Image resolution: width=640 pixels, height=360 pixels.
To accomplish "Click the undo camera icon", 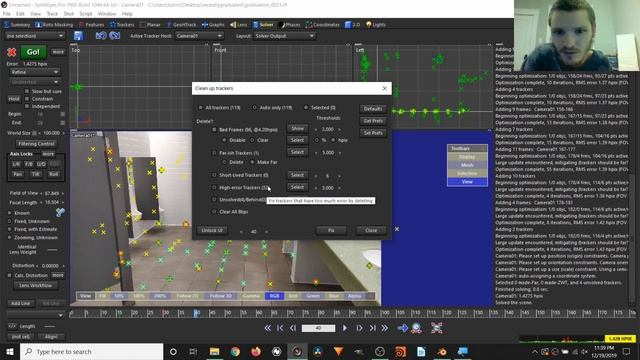I will [101, 36].
